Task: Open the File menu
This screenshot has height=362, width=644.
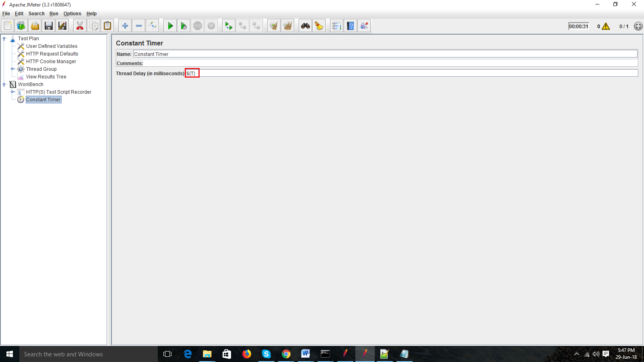Action: point(6,14)
